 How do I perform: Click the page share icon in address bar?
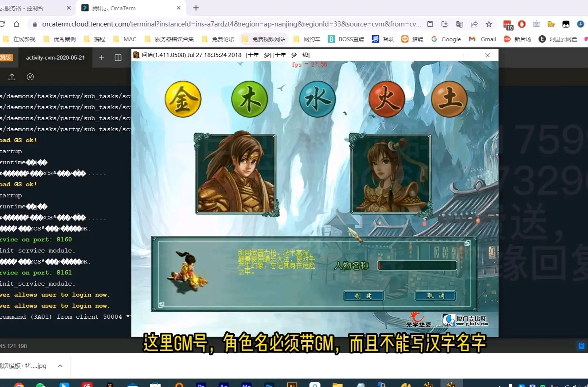[x=474, y=24]
